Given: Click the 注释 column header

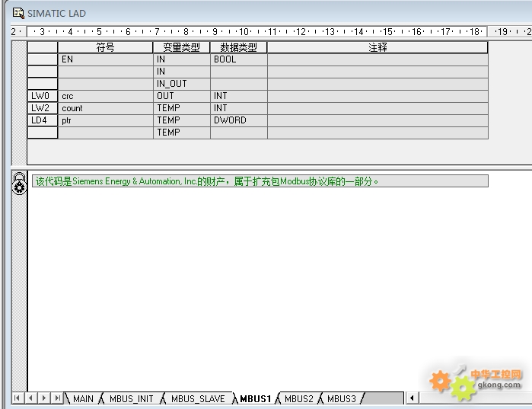Looking at the screenshot, I should click(377, 47).
